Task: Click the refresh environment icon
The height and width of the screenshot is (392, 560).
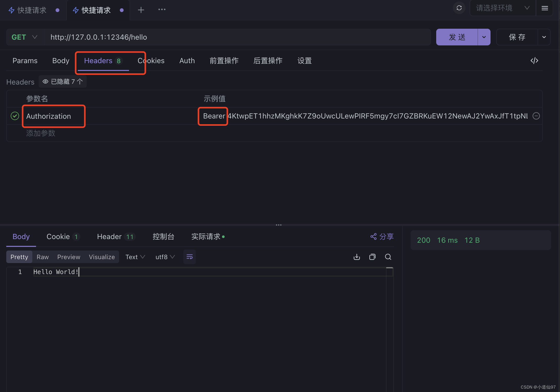Action: point(459,8)
